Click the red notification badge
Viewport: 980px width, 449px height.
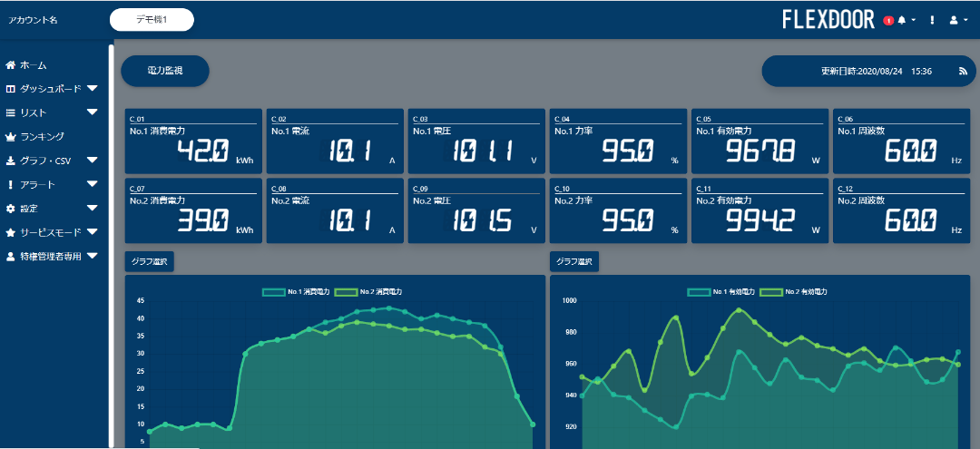tap(888, 21)
